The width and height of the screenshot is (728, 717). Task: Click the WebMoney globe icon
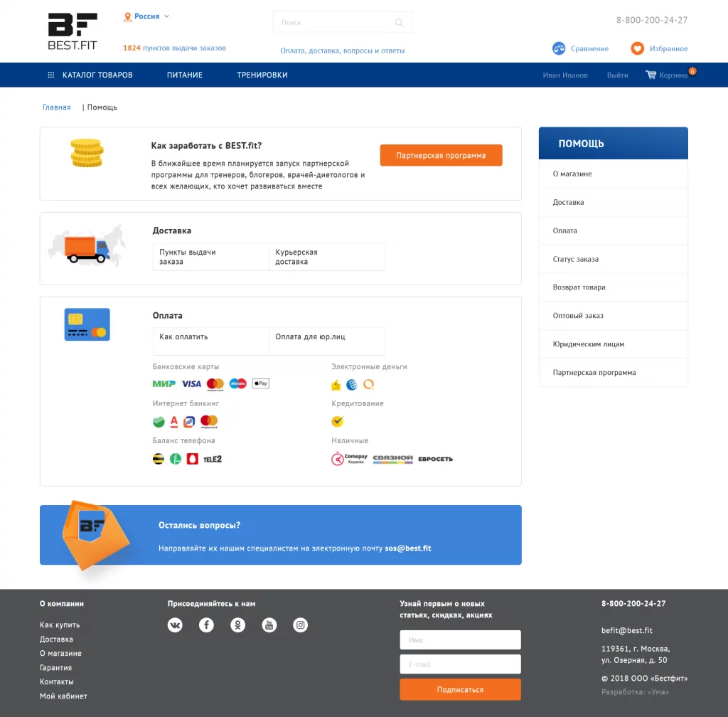[352, 385]
